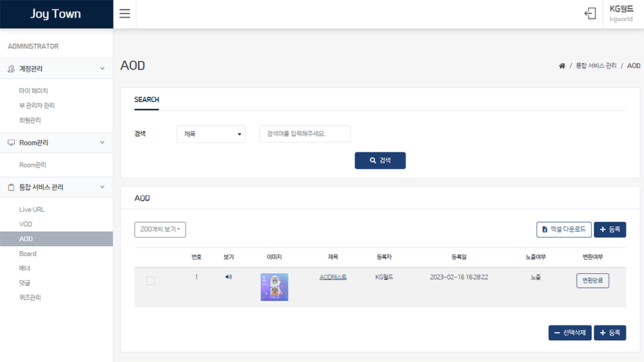Click the logout icon in header

[x=590, y=14]
